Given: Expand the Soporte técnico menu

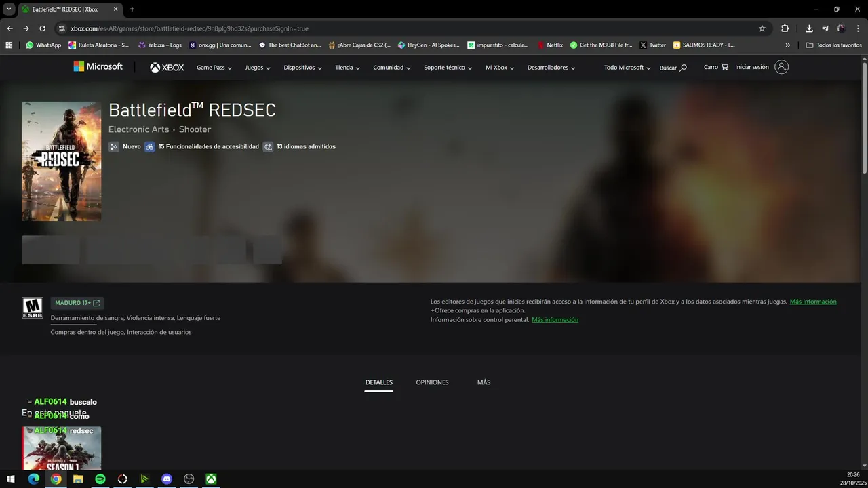Looking at the screenshot, I should (x=448, y=68).
